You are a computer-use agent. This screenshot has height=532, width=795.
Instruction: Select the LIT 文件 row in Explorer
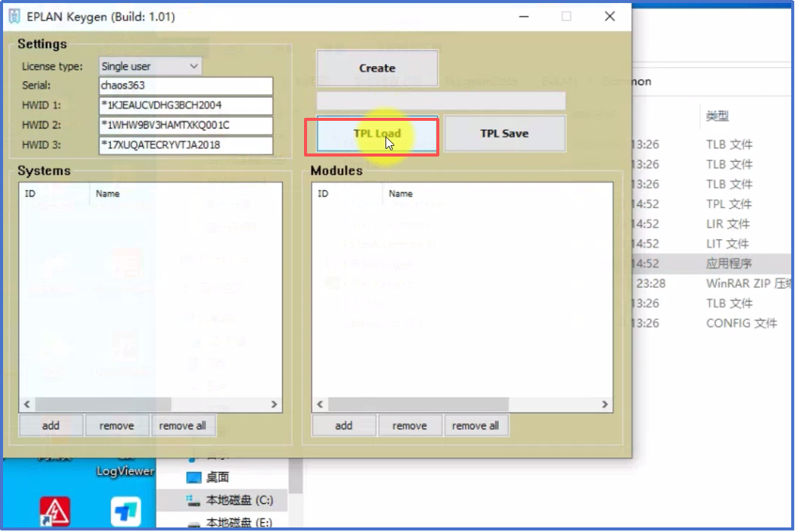click(x=712, y=244)
